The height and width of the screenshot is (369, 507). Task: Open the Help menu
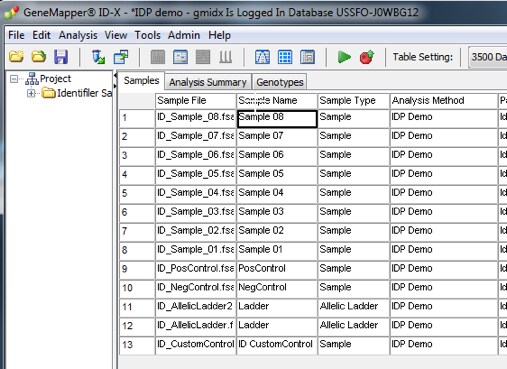click(219, 35)
